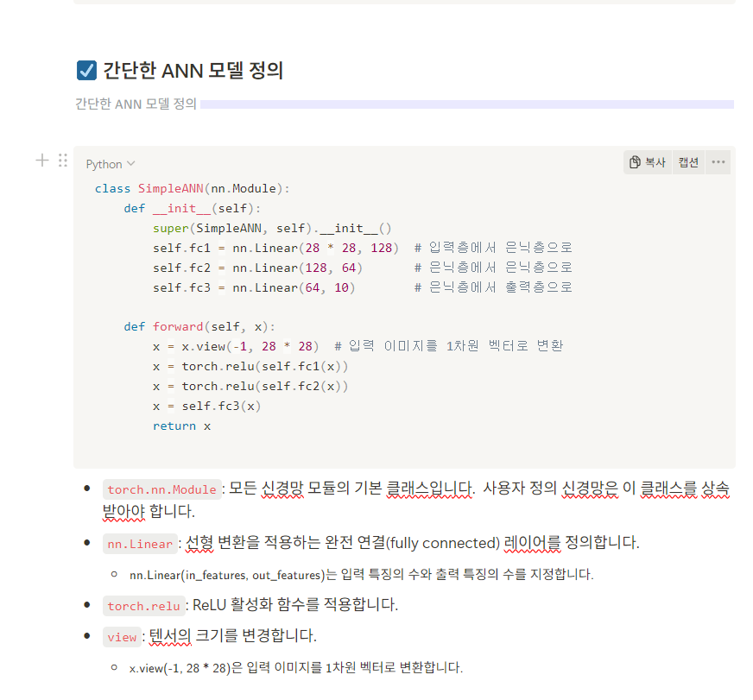This screenshot has height=700, width=753.
Task: Toggle the blue checkbox in the heading
Action: point(86,70)
